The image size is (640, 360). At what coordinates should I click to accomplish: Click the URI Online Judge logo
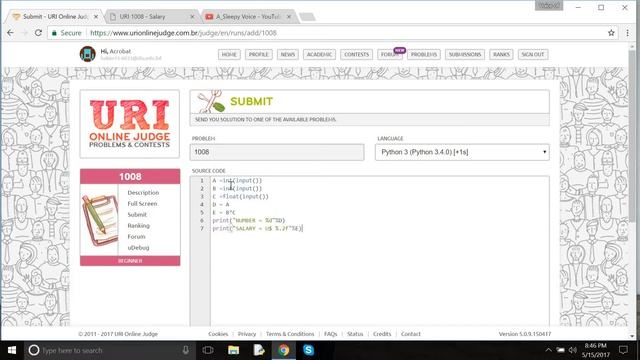tap(130, 124)
